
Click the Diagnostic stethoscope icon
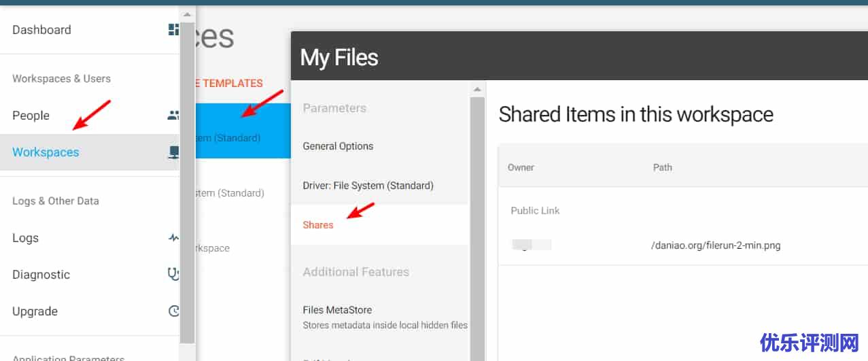point(173,275)
